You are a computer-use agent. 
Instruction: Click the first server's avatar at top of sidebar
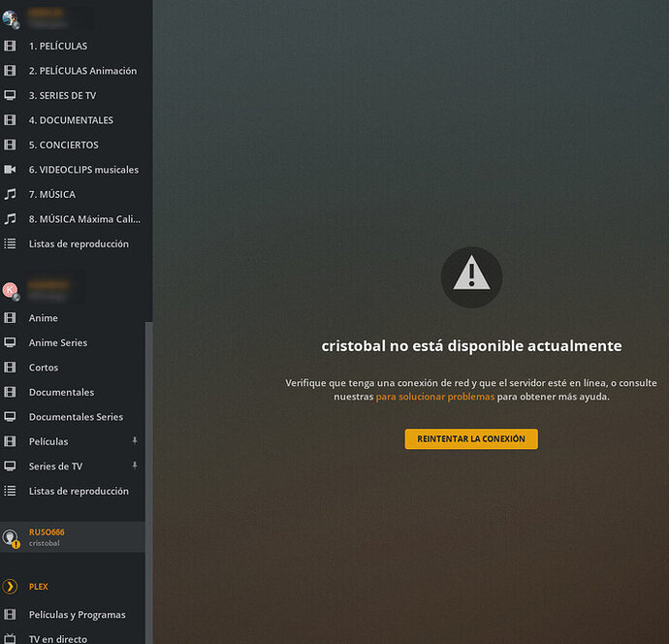pos(11,19)
